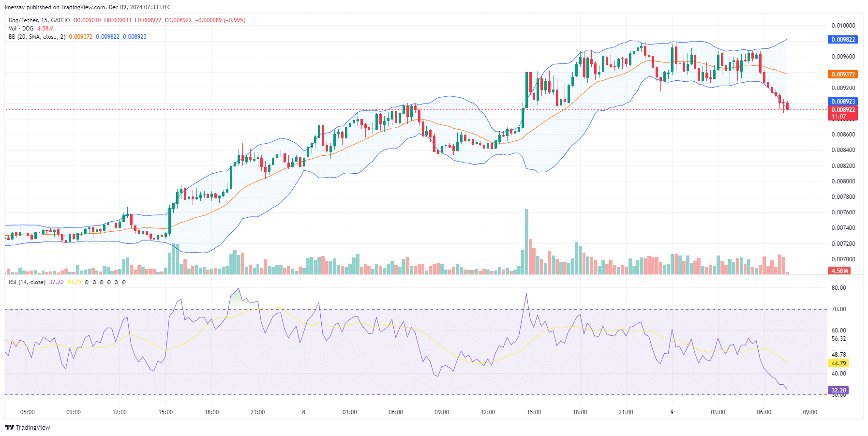This screenshot has height=436, width=868.
Task: Click the blue 0.008923 price axis tag
Action: point(843,102)
